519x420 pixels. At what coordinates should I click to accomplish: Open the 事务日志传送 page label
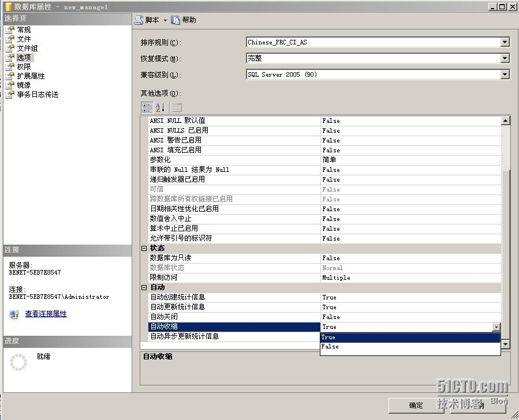click(x=38, y=95)
